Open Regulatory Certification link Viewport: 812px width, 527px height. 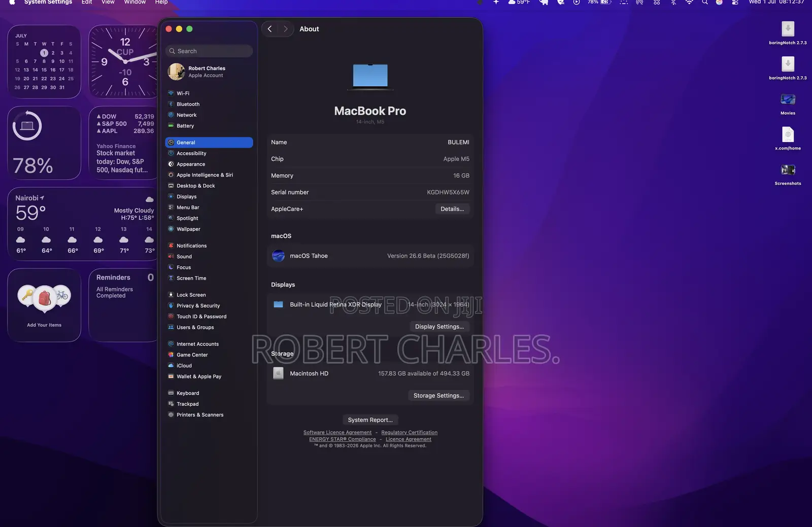click(x=410, y=433)
